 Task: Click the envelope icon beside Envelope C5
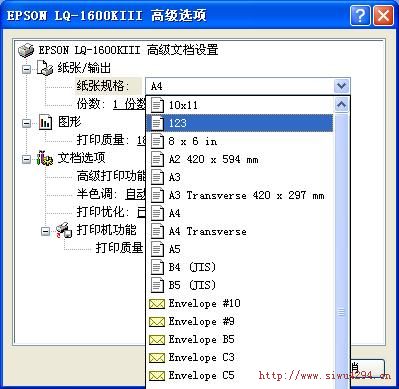[157, 376]
